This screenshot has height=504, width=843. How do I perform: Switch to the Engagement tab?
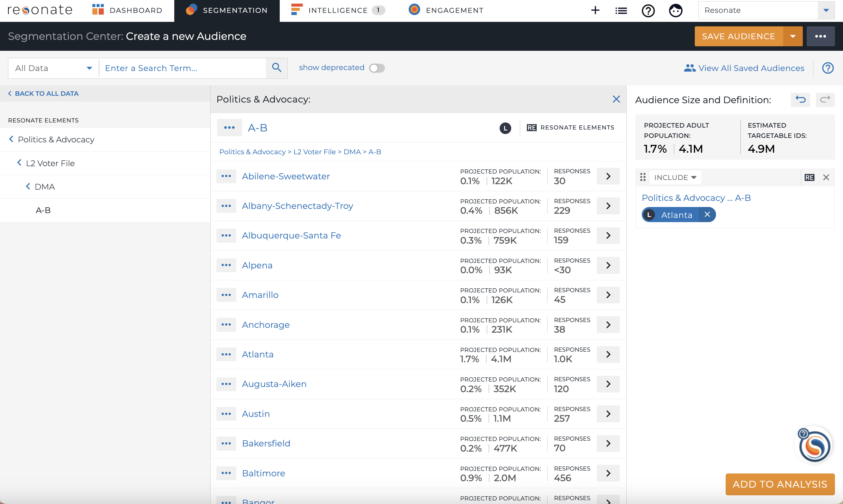coord(446,10)
